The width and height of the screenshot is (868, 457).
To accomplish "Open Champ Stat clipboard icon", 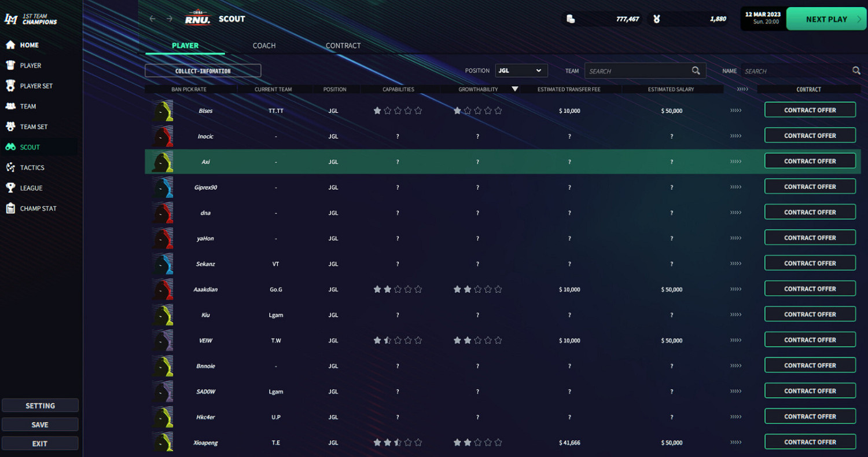I will (10, 209).
